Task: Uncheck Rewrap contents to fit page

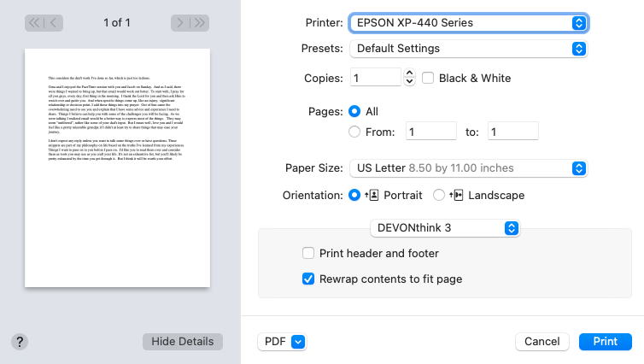Action: point(308,279)
